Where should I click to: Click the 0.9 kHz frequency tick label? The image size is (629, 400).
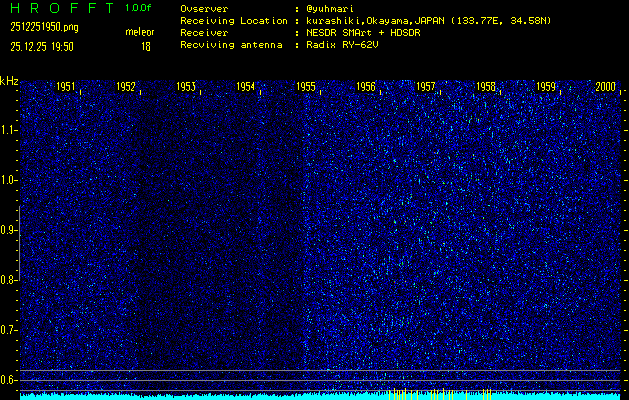(x=8, y=230)
